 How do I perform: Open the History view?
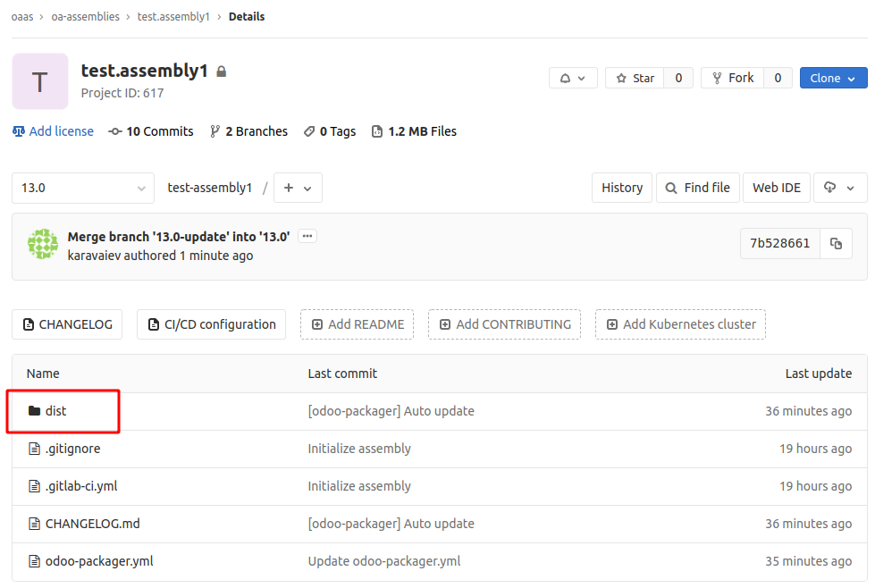[x=622, y=188]
